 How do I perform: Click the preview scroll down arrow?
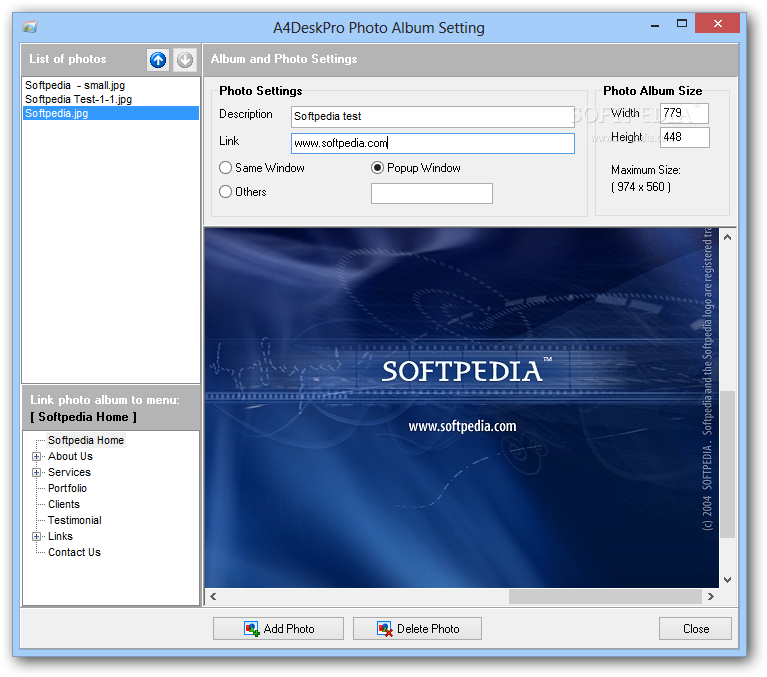click(x=727, y=580)
